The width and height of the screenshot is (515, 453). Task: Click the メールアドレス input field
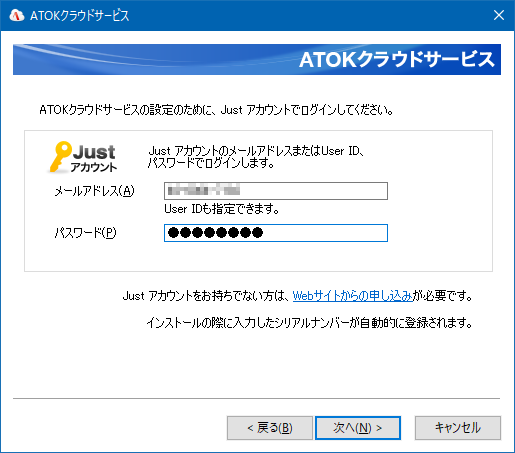276,191
